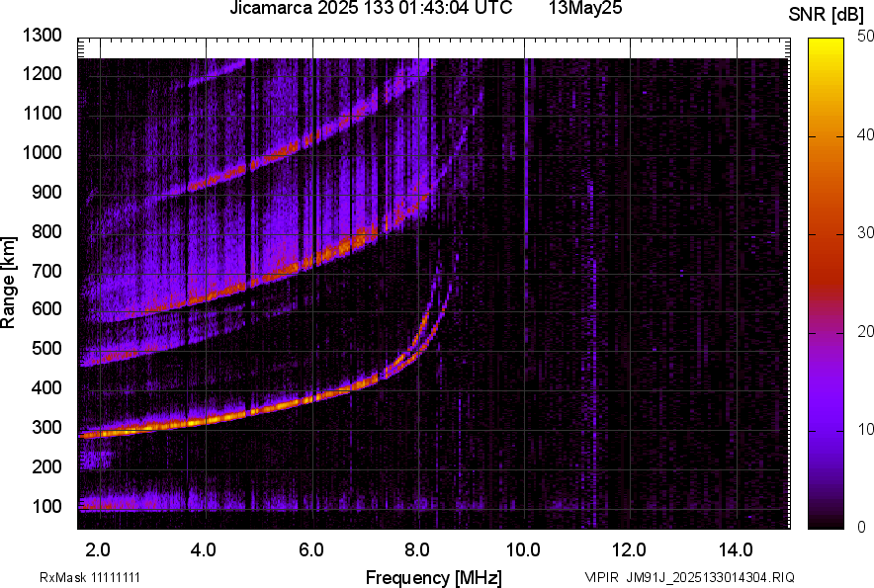Click the colorbar label 20
The height and width of the screenshot is (588, 874).
pyautogui.click(x=865, y=331)
